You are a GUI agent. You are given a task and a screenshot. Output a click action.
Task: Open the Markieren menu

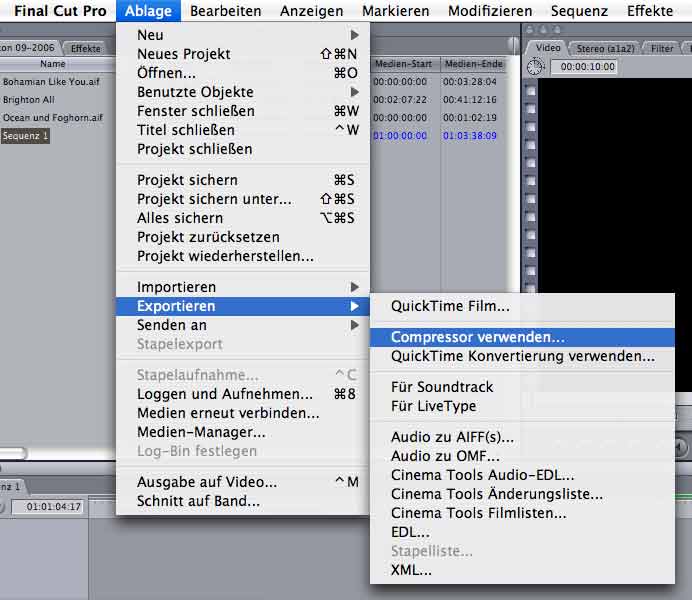point(395,11)
